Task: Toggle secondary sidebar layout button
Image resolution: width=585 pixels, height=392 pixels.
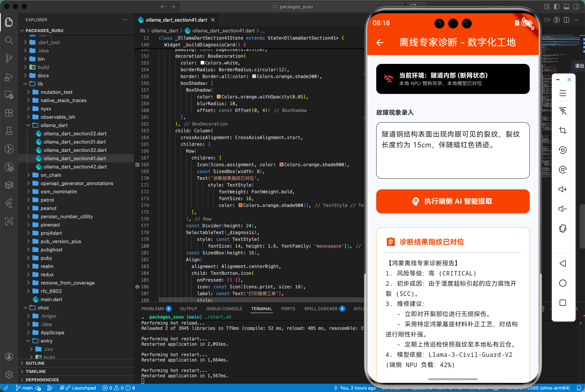Action: [576, 6]
